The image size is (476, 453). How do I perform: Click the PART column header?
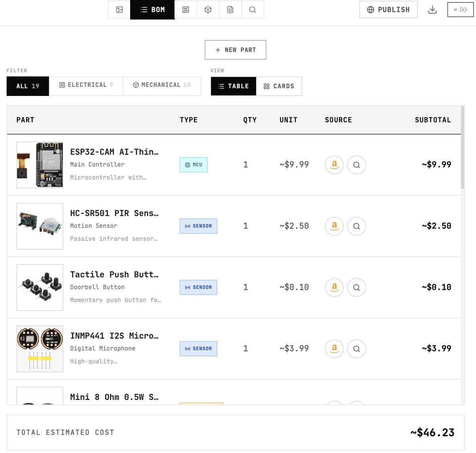[25, 120]
